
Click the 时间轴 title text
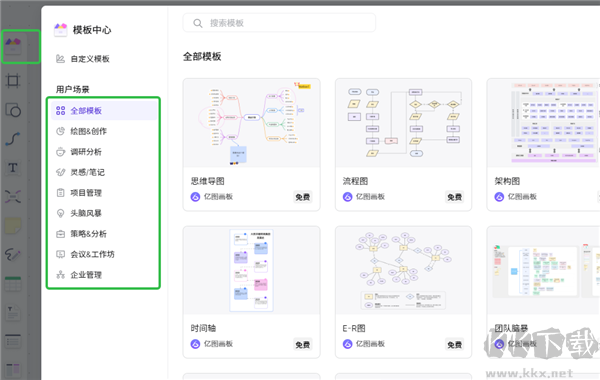[203, 328]
